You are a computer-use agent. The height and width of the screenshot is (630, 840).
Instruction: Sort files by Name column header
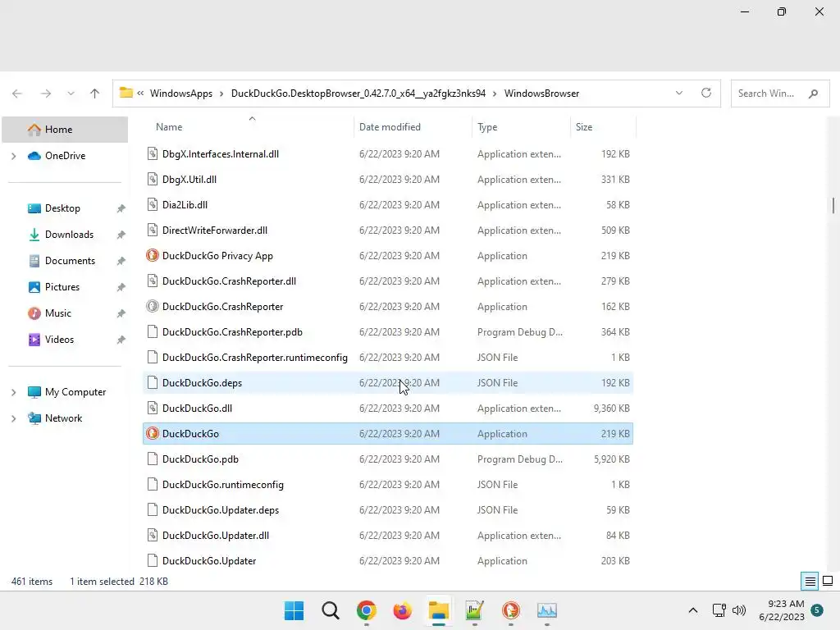click(x=169, y=127)
